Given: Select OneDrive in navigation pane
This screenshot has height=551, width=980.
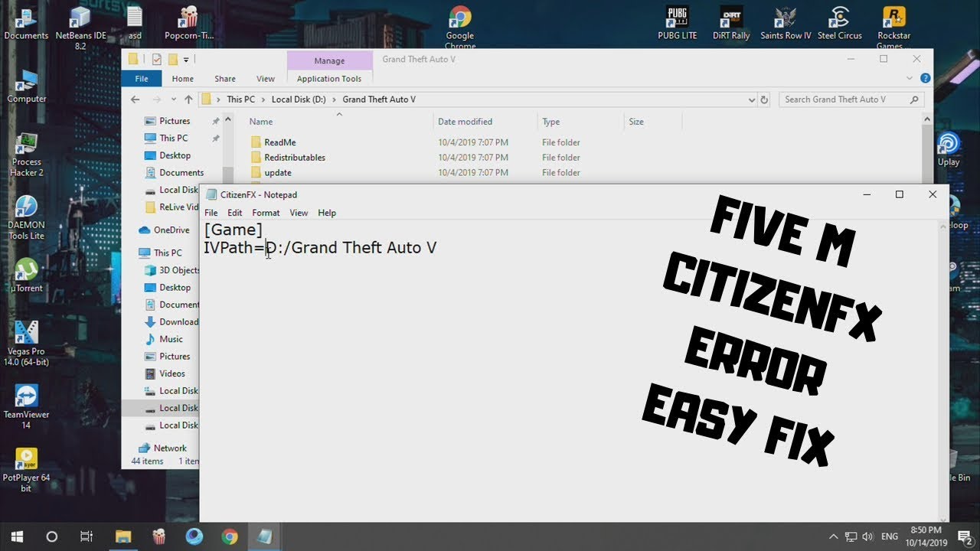Looking at the screenshot, I should (171, 230).
